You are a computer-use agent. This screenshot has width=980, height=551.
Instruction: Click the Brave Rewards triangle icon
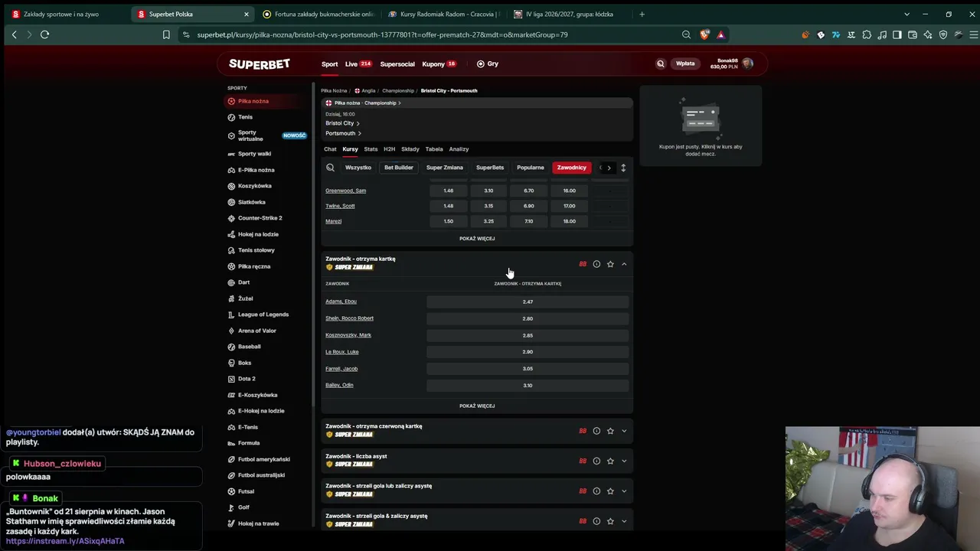(720, 34)
